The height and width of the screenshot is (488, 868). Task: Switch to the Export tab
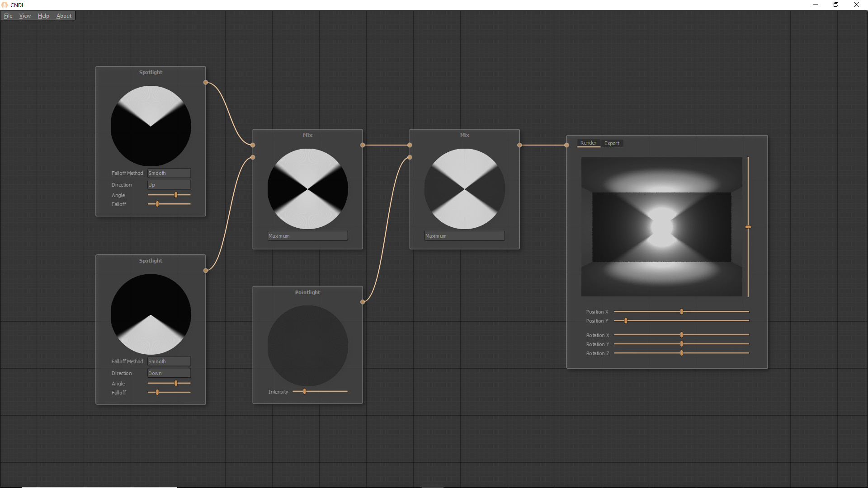point(612,143)
